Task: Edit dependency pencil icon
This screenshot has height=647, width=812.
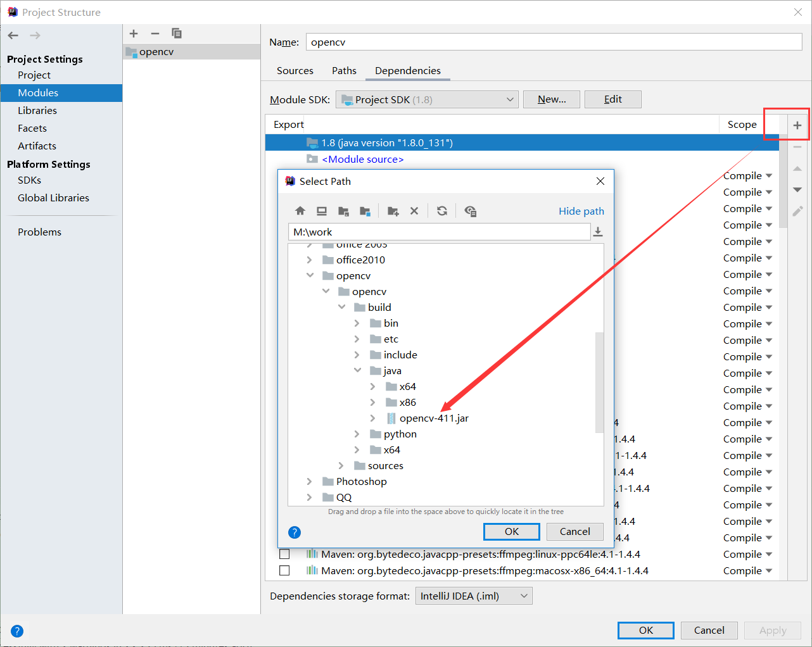Action: coord(797,211)
